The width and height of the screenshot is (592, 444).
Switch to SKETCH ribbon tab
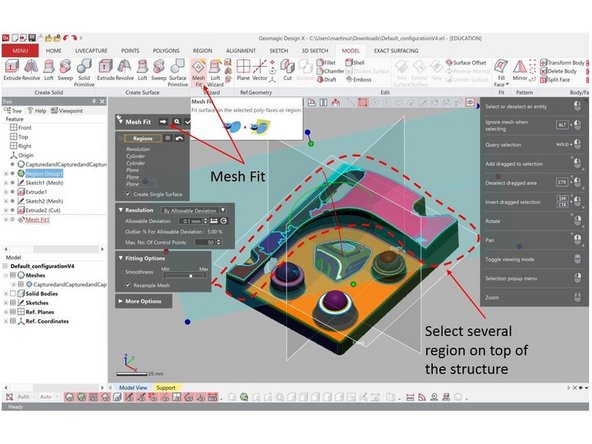pyautogui.click(x=279, y=51)
